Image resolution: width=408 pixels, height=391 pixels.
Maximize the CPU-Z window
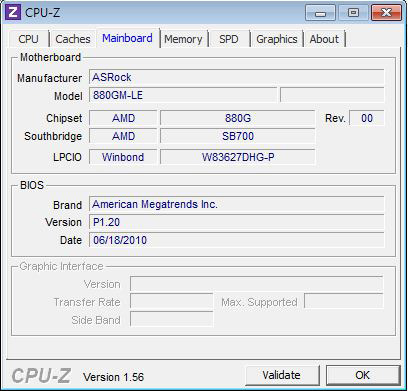[353, 13]
